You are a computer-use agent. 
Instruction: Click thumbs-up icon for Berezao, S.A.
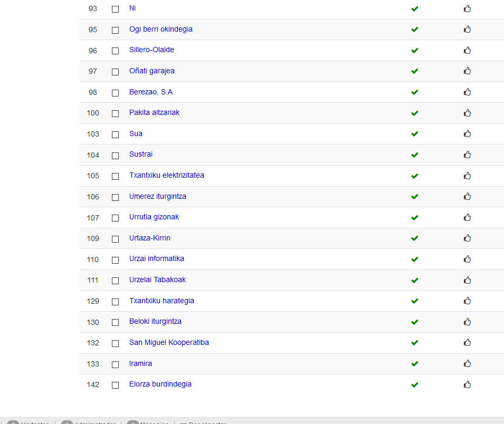coord(468,92)
